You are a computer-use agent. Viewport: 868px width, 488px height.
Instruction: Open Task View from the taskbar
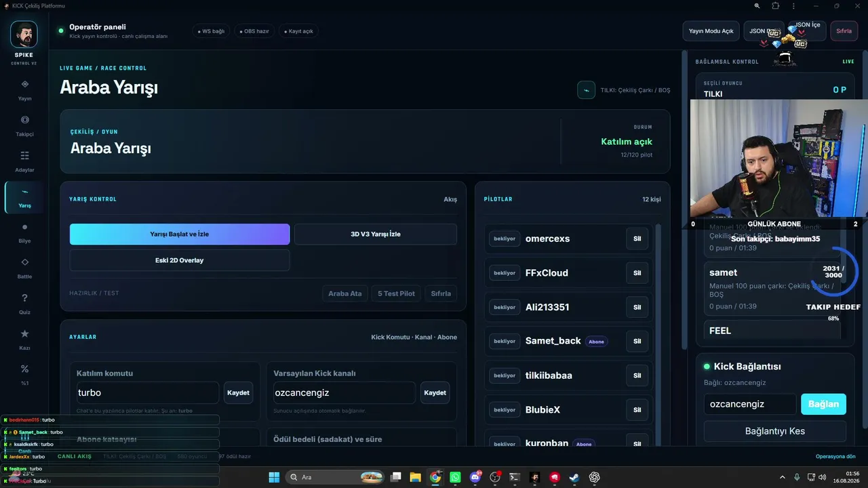pyautogui.click(x=396, y=477)
